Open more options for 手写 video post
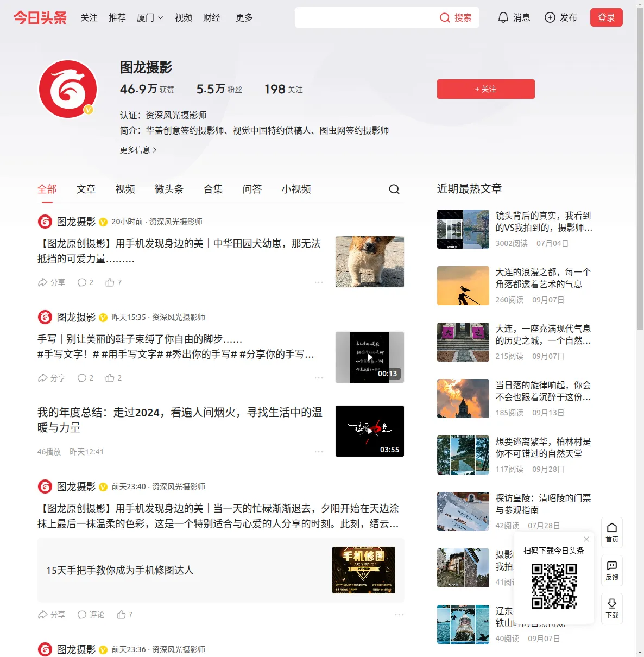The image size is (644, 657). [x=319, y=378]
